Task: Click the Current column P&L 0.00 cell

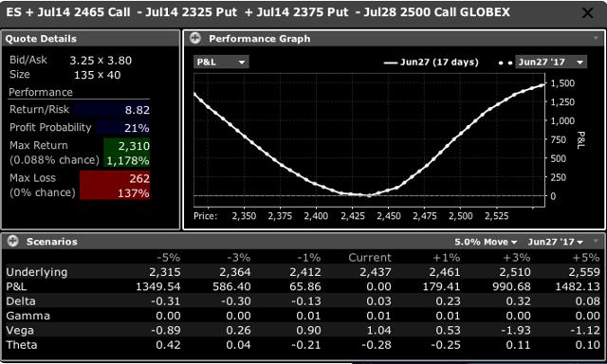Action: (378, 286)
